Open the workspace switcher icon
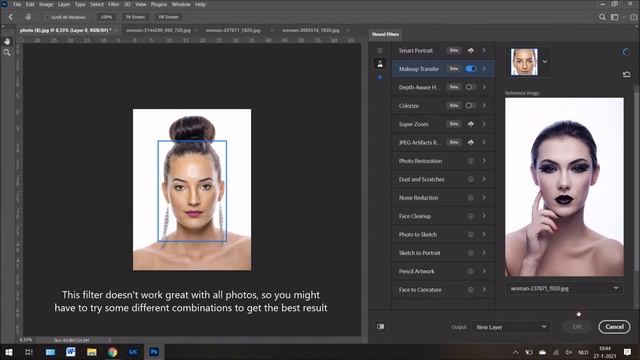 [x=615, y=17]
